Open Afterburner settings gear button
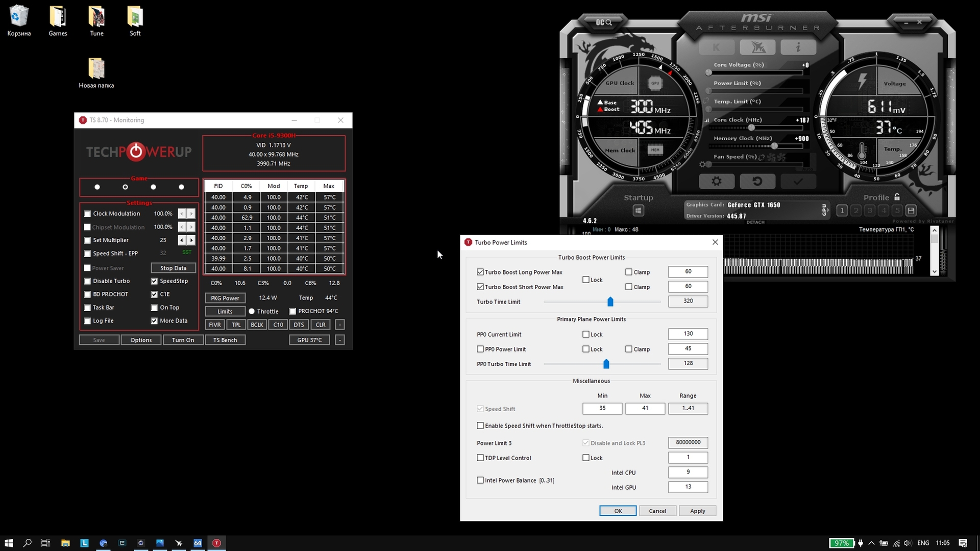Screen dimensions: 980x551 [x=717, y=181]
